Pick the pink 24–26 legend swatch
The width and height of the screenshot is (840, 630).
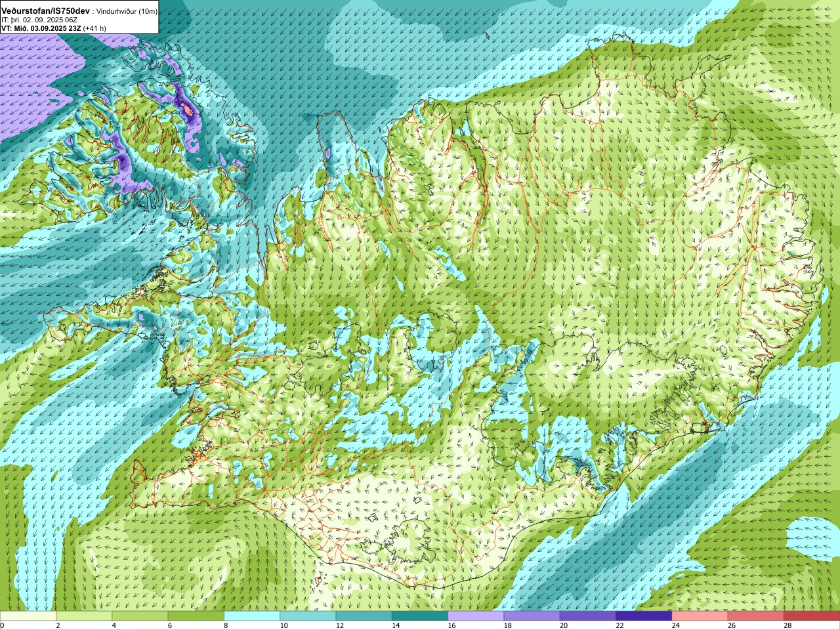click(x=700, y=616)
